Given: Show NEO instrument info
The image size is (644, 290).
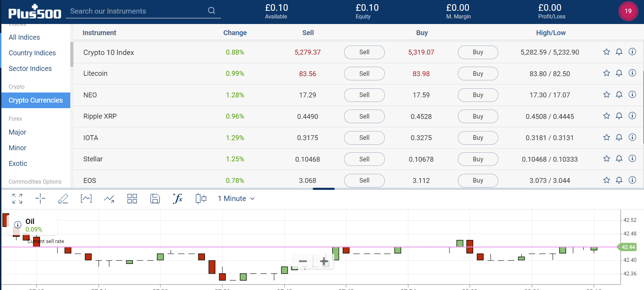Looking at the screenshot, I should point(632,95).
